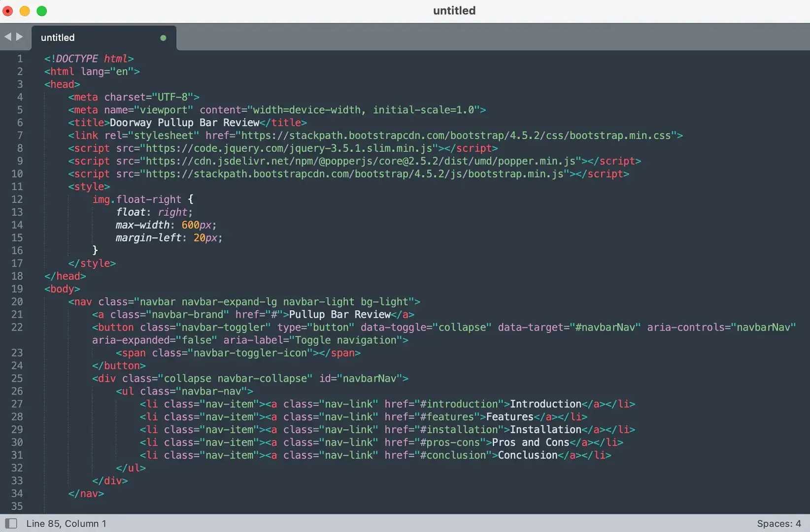Click the yellow minimize window button
The width and height of the screenshot is (810, 532).
click(x=25, y=11)
